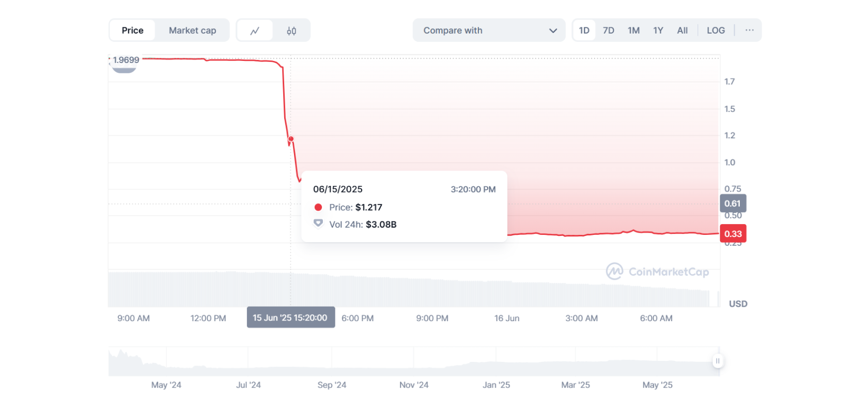Click the 16 Jun axis label
The width and height of the screenshot is (868, 413).
[507, 319]
